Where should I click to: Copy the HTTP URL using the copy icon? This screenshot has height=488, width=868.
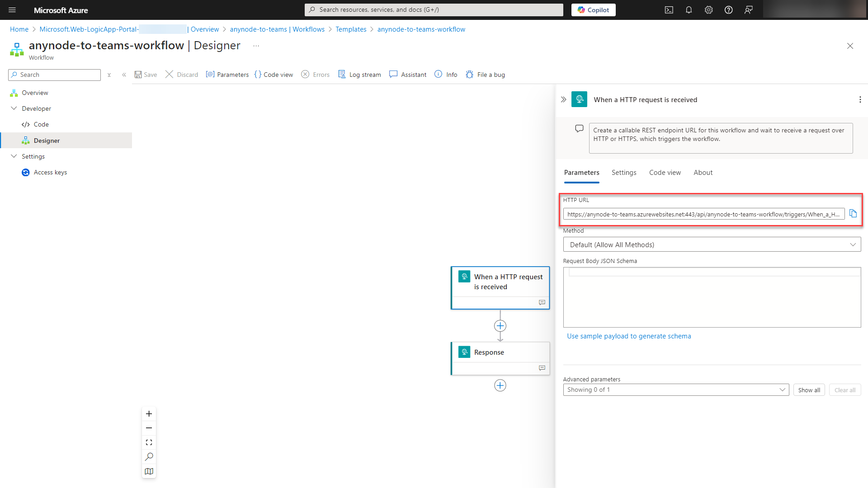click(853, 213)
